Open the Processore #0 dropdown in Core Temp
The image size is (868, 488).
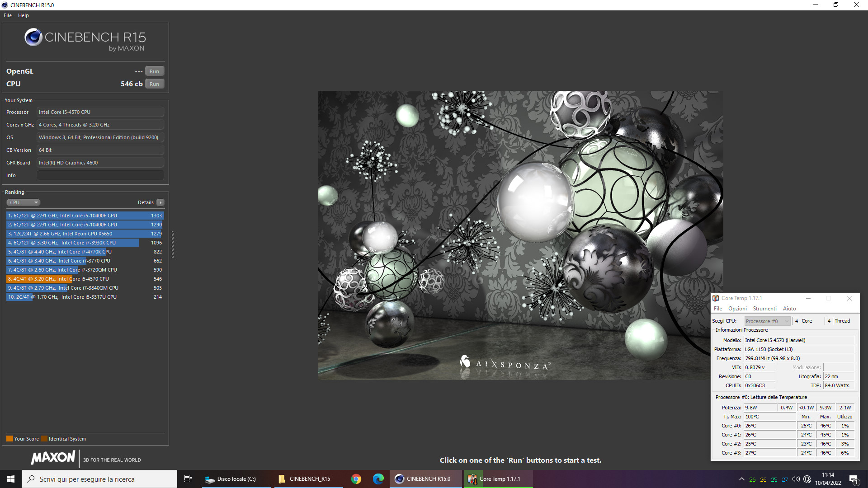point(767,321)
